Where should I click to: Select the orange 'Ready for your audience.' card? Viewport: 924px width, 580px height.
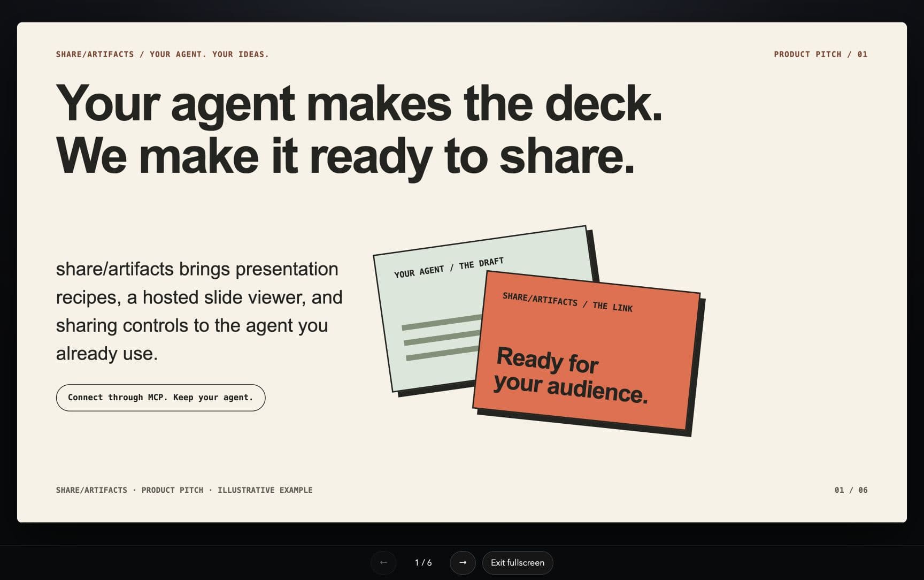587,350
